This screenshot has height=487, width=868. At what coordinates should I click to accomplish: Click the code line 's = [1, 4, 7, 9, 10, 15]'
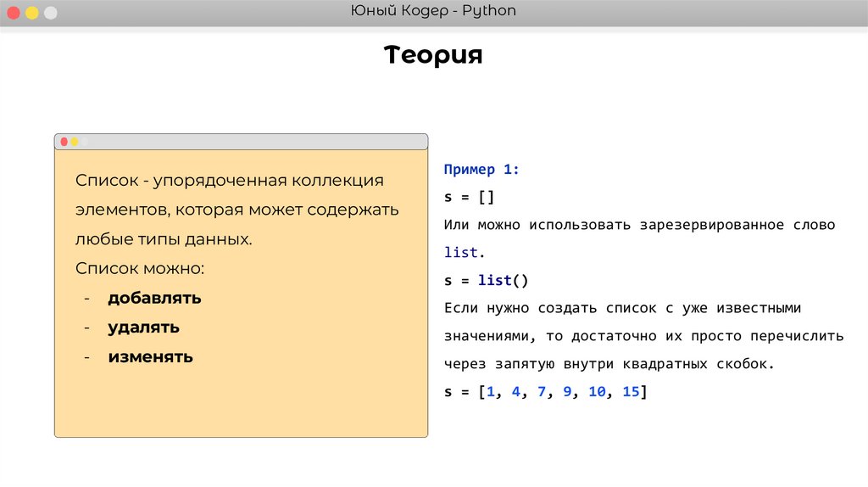click(x=545, y=392)
